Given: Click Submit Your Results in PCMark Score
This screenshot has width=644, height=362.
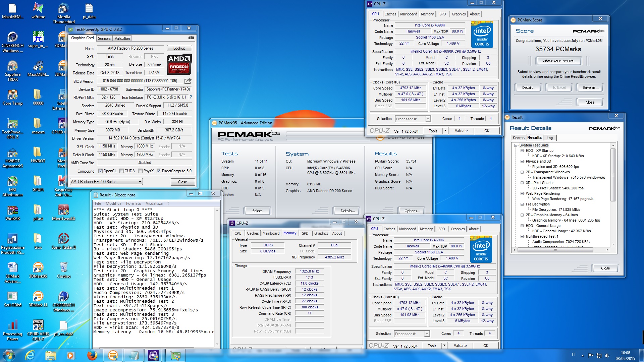Looking at the screenshot, I should pos(559,61).
